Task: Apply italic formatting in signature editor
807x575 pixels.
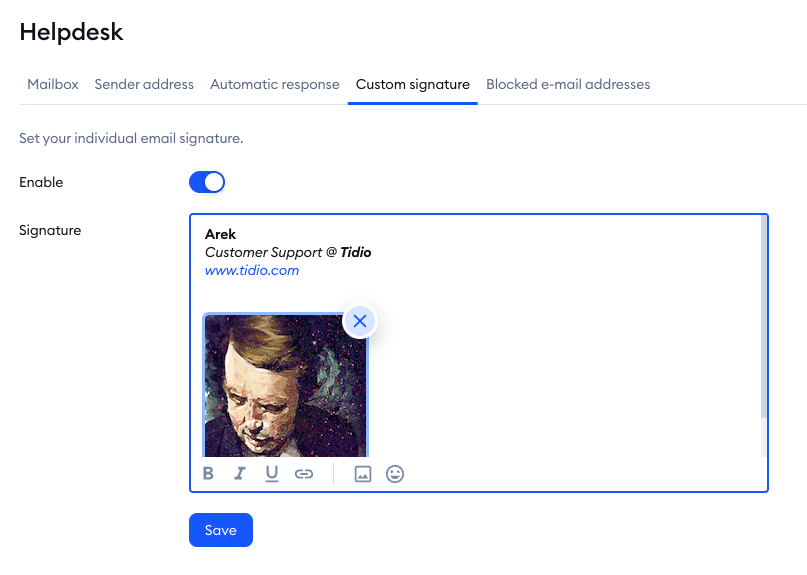Action: [240, 473]
